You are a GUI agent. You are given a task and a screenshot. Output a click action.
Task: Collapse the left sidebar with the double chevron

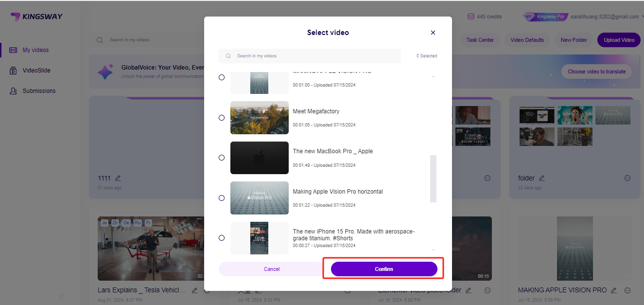coord(61,297)
